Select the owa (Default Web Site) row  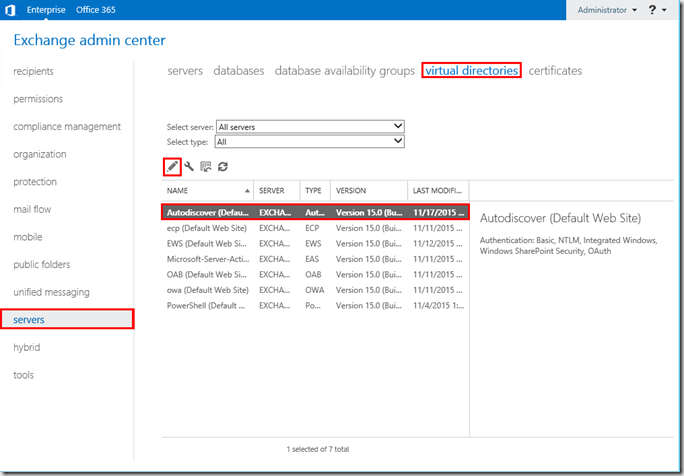207,290
